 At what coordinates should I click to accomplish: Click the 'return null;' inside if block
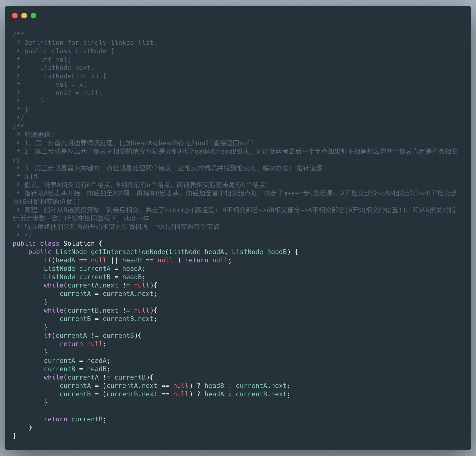pyautogui.click(x=83, y=344)
